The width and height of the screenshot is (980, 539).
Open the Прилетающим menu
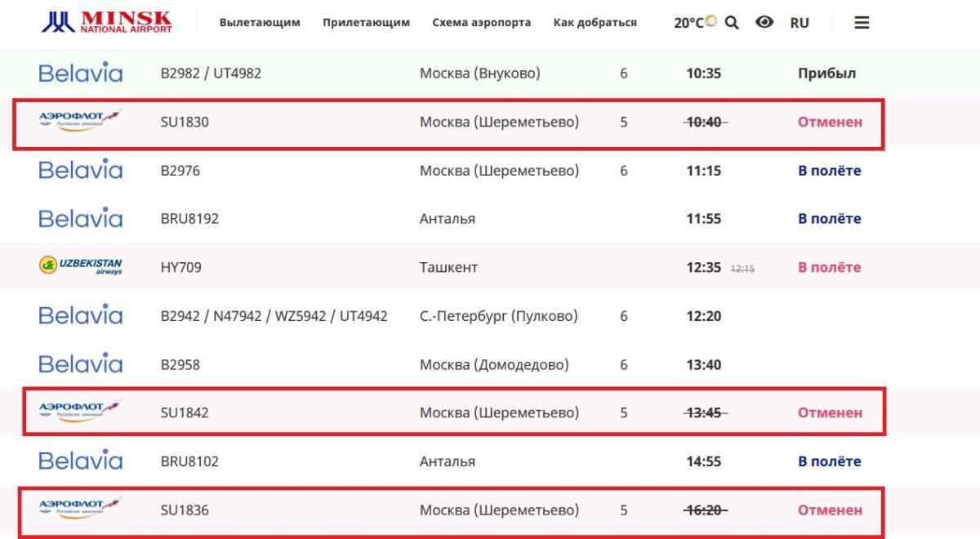366,23
